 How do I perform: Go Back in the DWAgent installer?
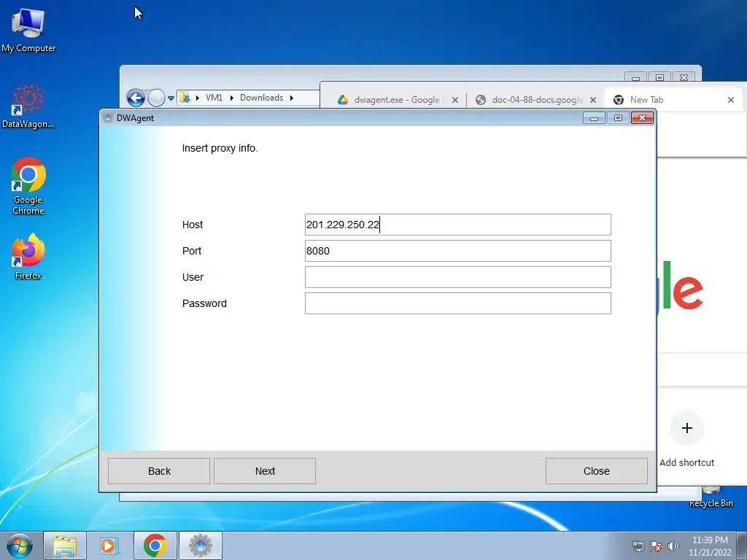pyautogui.click(x=159, y=471)
